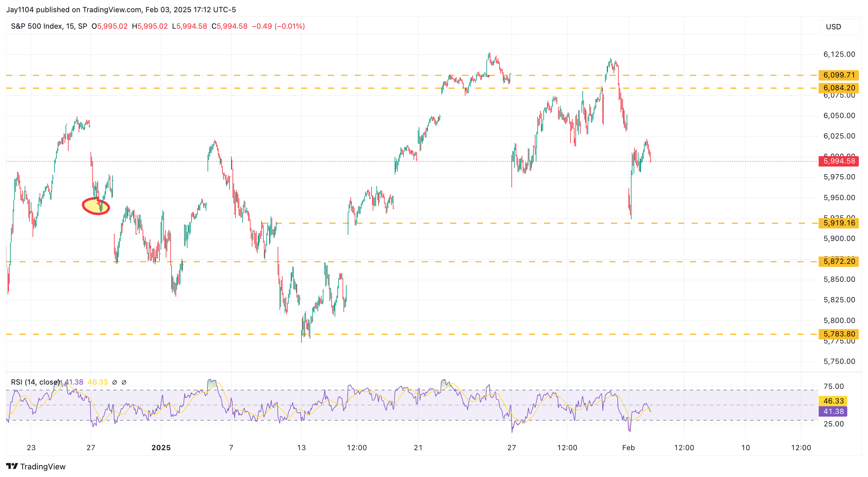Click the 75.00 RSI scale value
The image size is (868, 477).
pos(834,386)
